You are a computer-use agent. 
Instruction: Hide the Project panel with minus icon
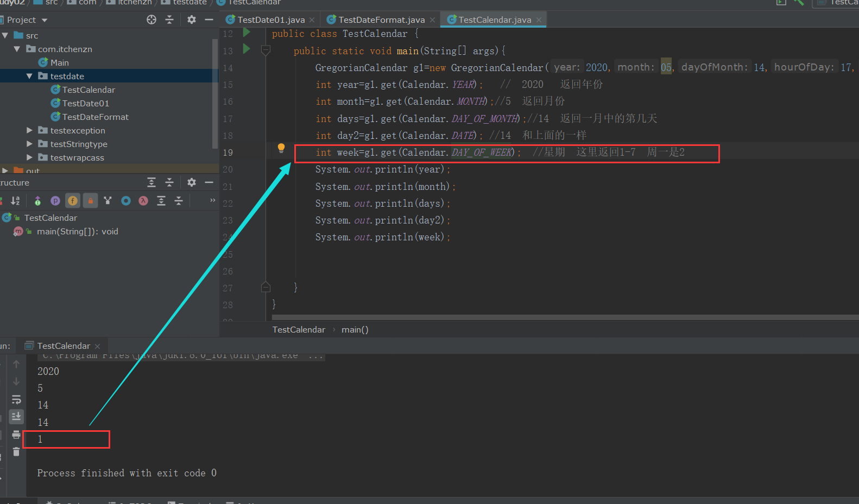pyautogui.click(x=209, y=20)
